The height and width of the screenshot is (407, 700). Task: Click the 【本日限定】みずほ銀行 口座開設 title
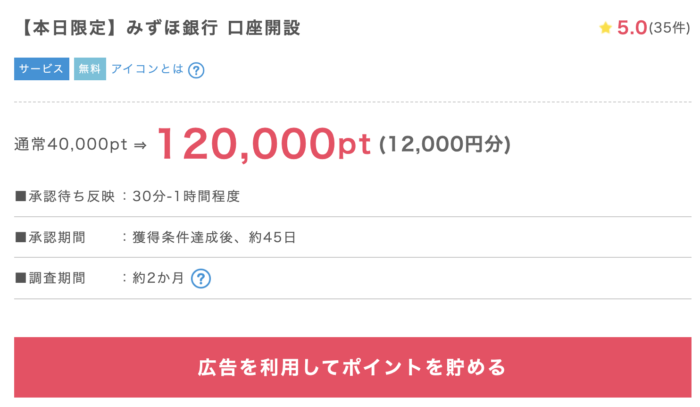[158, 27]
